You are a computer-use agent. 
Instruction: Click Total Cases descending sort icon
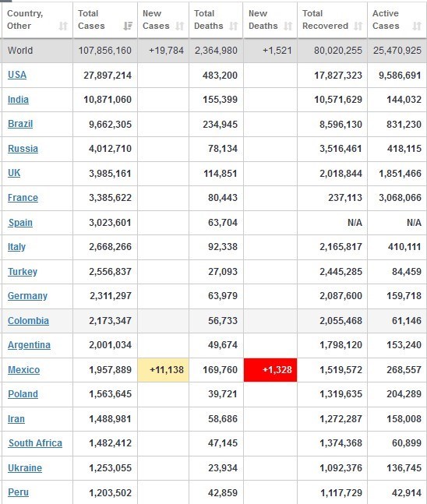[128, 26]
